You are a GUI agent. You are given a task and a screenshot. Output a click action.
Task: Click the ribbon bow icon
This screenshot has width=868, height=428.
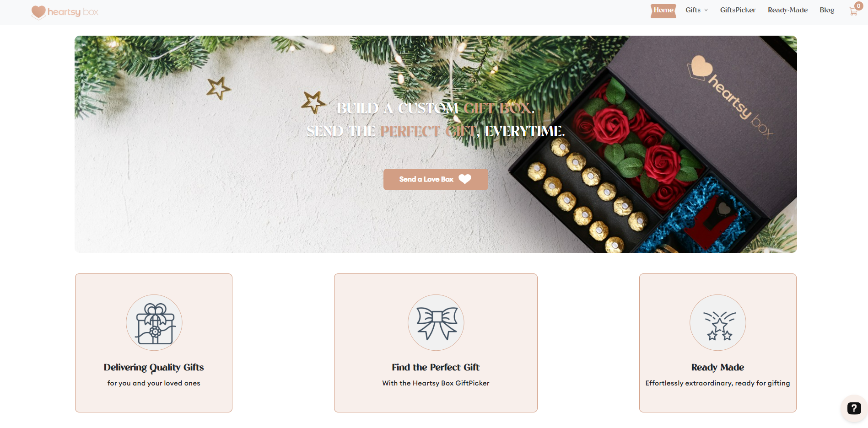436,323
